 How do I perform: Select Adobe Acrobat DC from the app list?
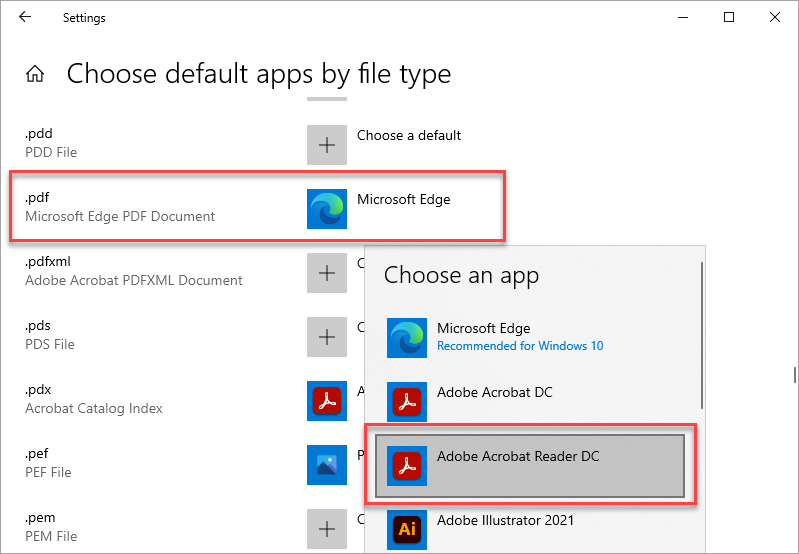coord(530,402)
